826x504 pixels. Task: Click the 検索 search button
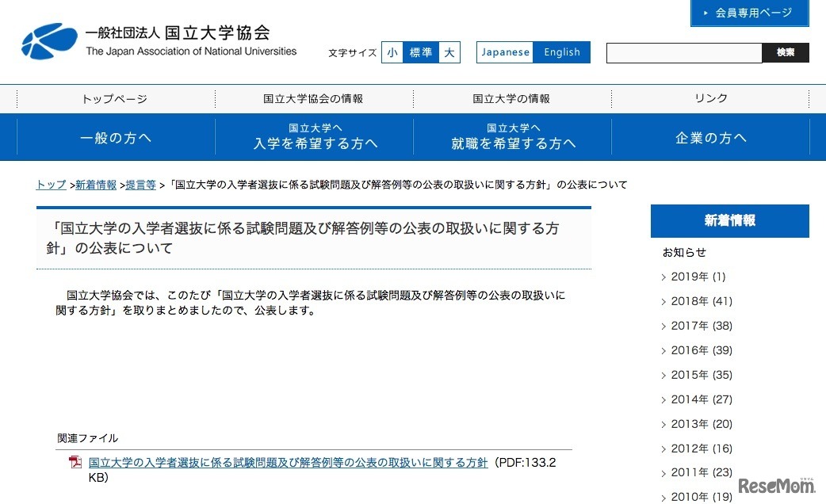[x=786, y=53]
